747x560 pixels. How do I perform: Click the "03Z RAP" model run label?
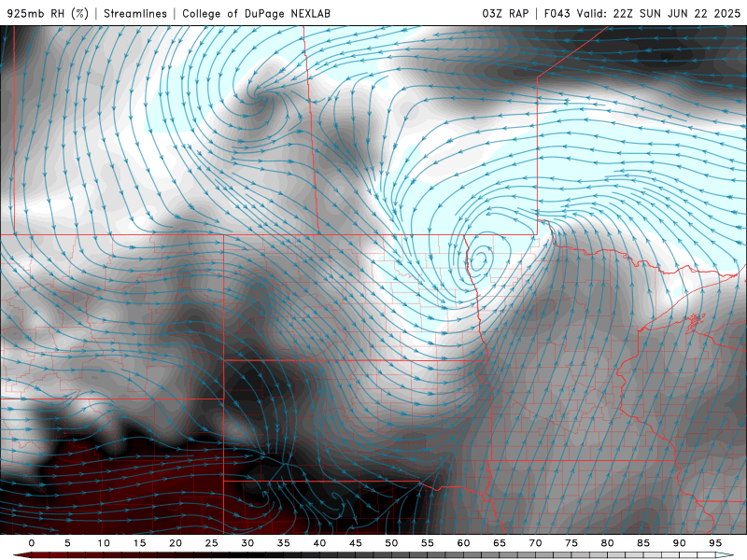(x=505, y=13)
